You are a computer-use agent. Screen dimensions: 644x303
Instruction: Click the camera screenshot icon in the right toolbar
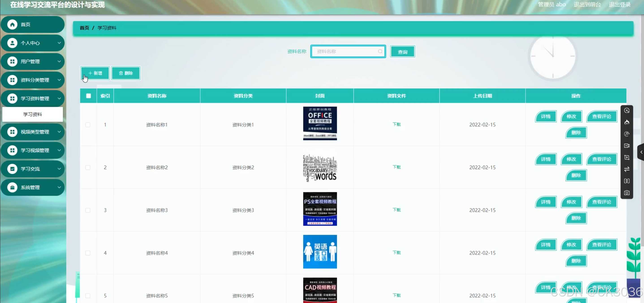627,193
